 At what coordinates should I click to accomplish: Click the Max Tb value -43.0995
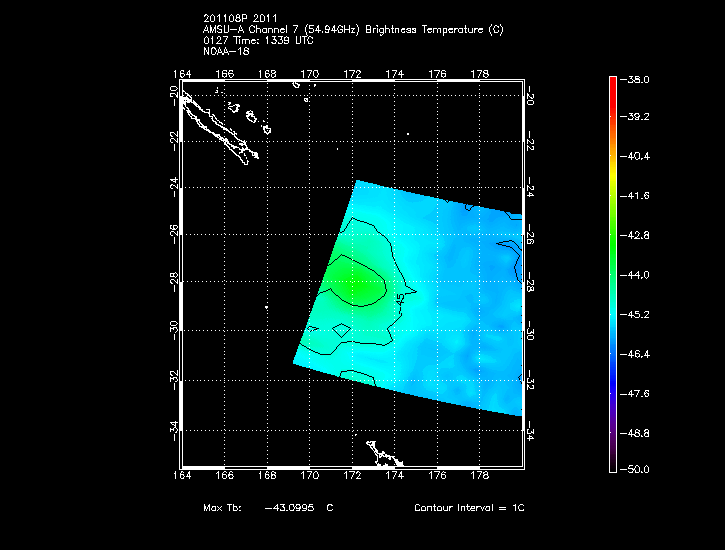290,508
